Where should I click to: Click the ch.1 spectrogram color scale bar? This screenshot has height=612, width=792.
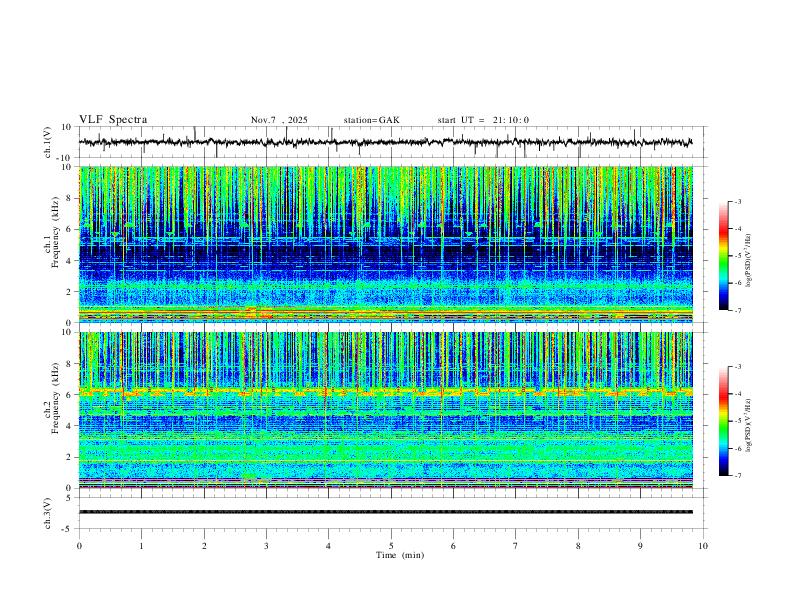pyautogui.click(x=724, y=256)
